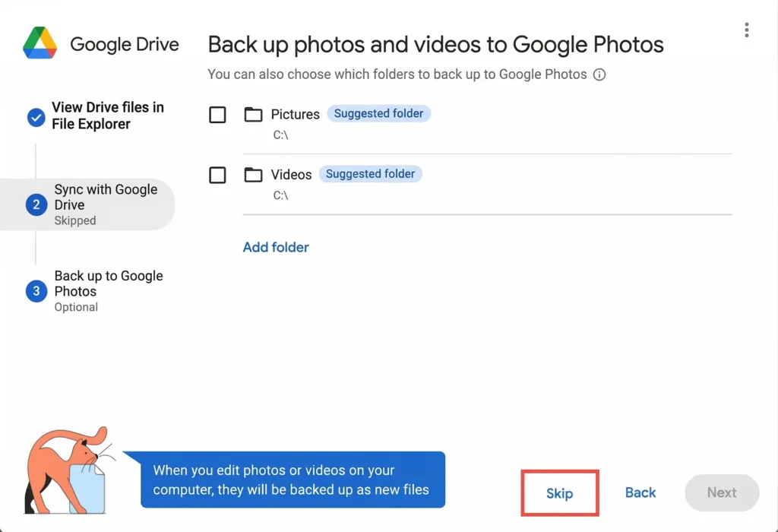Click the Add folder link
Viewport: 778px width, 532px height.
276,247
